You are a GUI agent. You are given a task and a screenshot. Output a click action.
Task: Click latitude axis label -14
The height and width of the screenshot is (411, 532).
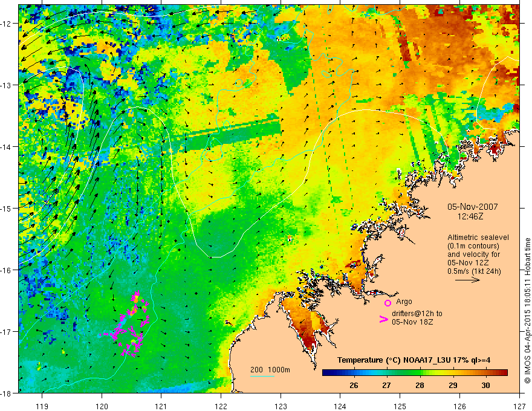[x=7, y=147]
